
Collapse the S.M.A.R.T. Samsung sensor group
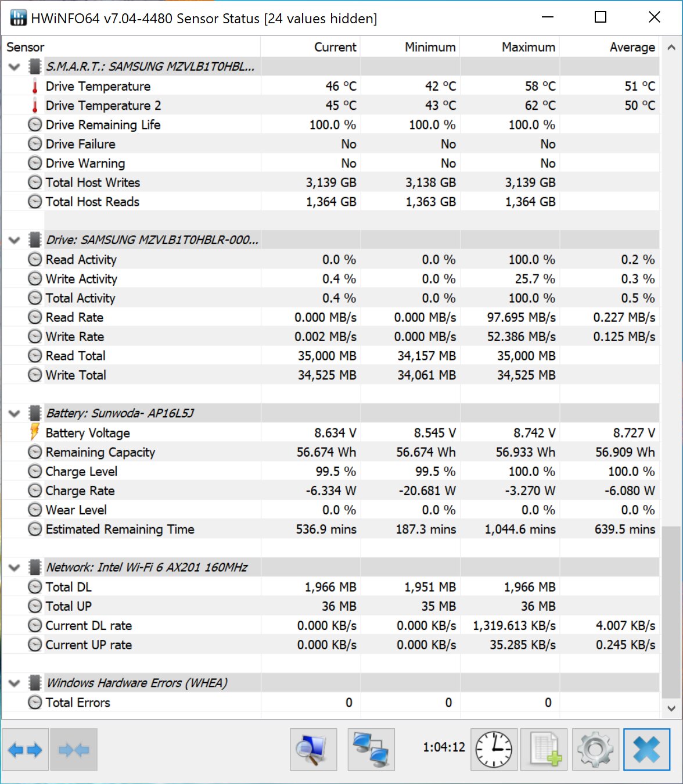tap(15, 67)
